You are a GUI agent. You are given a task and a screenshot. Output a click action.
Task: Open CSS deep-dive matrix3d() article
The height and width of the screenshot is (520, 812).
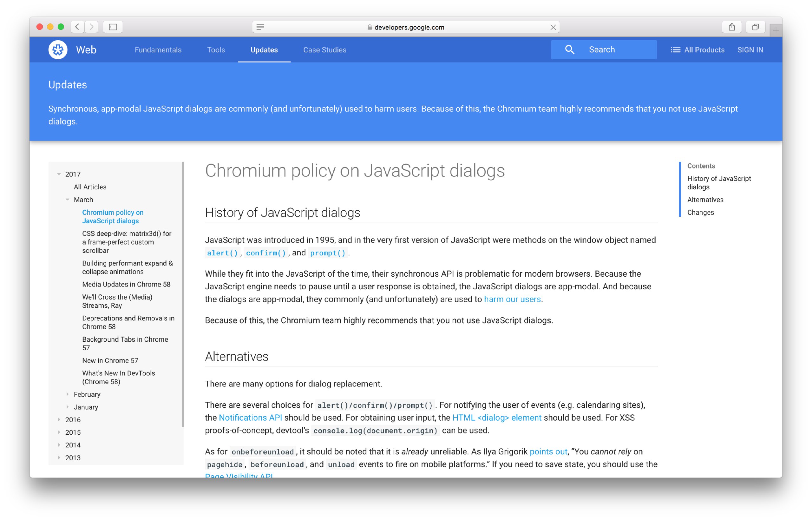tap(127, 242)
